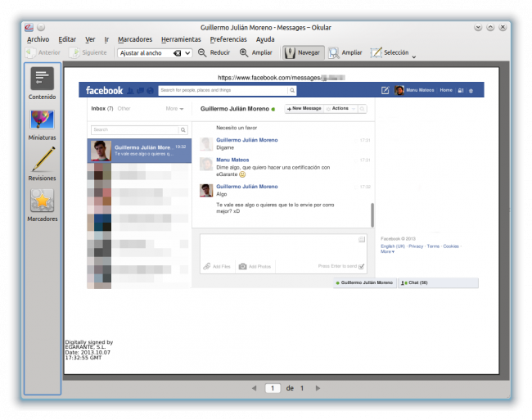The width and height of the screenshot is (532, 420).
Task: Click the inbox search magnifier icon
Action: click(x=183, y=129)
